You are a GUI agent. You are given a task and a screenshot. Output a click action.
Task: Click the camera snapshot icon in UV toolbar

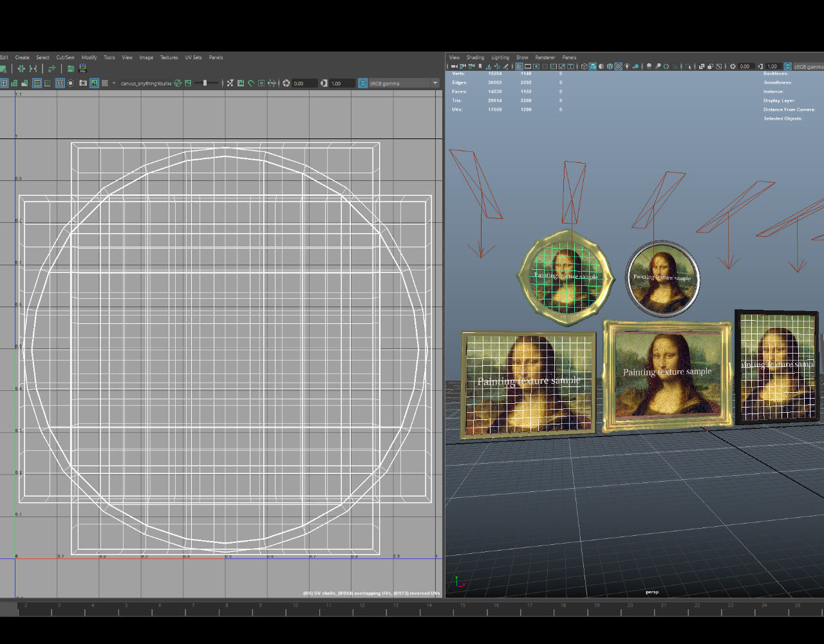82,83
